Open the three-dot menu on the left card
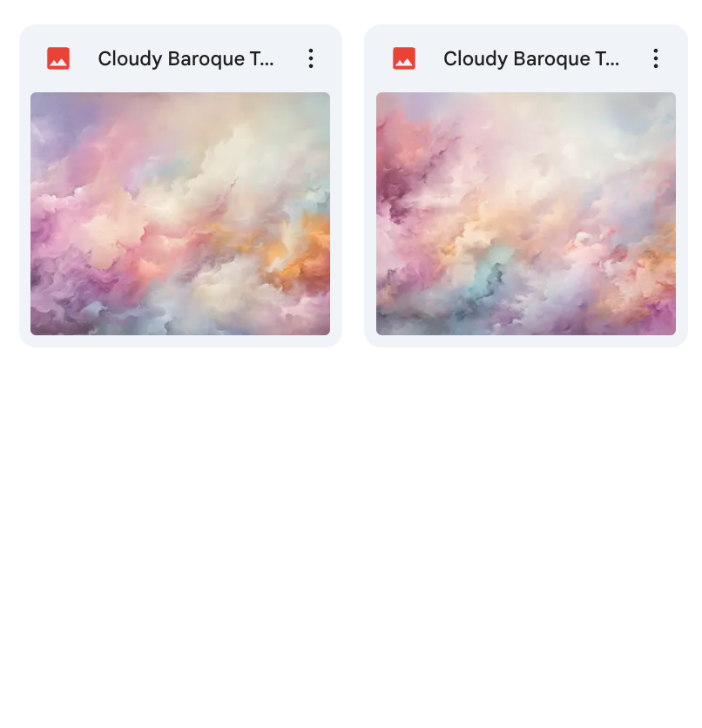 point(311,58)
